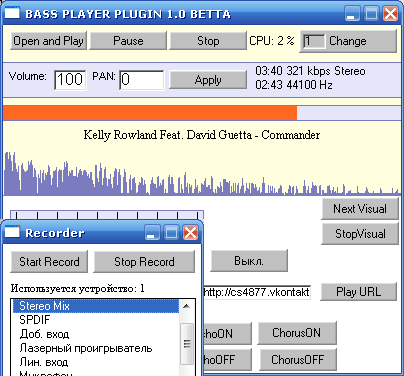The width and height of the screenshot is (404, 376).
Task: Click the device list scrollbar up arrow
Action: 186,306
